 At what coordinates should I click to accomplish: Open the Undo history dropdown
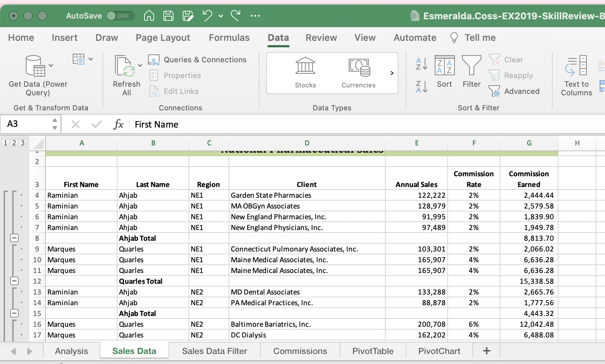(221, 16)
